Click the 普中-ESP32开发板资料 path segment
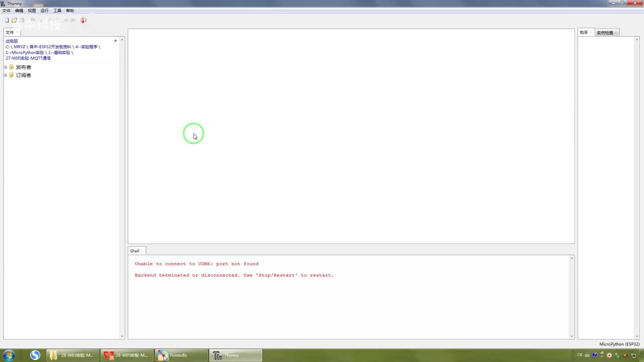 click(x=50, y=47)
